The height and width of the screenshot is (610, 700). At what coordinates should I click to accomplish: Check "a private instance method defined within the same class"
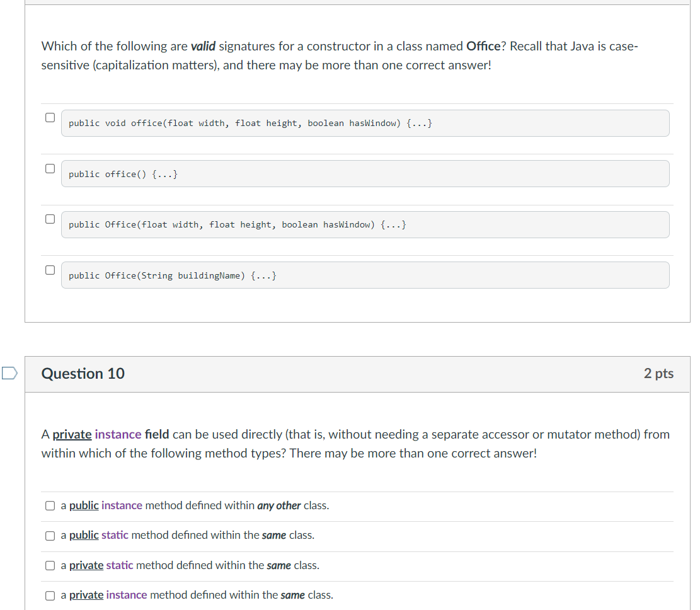(x=50, y=595)
